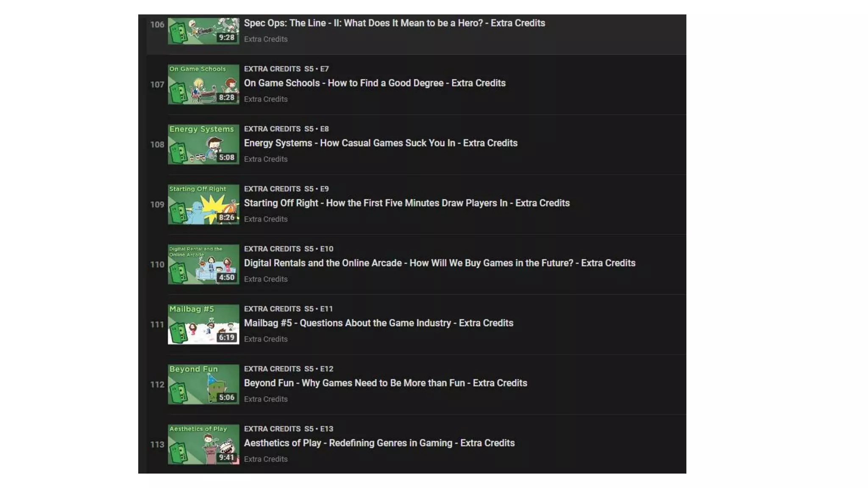Click Extra Credits channel name under video 113

coord(266,459)
